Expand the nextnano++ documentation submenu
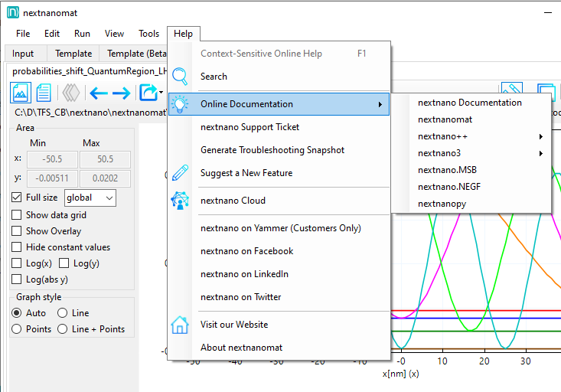This screenshot has width=561, height=392. [481, 136]
